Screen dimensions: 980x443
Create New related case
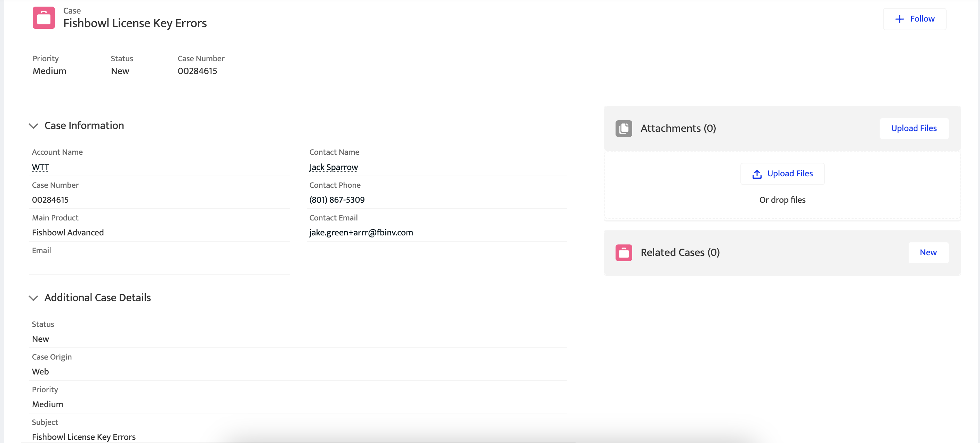pyautogui.click(x=928, y=252)
